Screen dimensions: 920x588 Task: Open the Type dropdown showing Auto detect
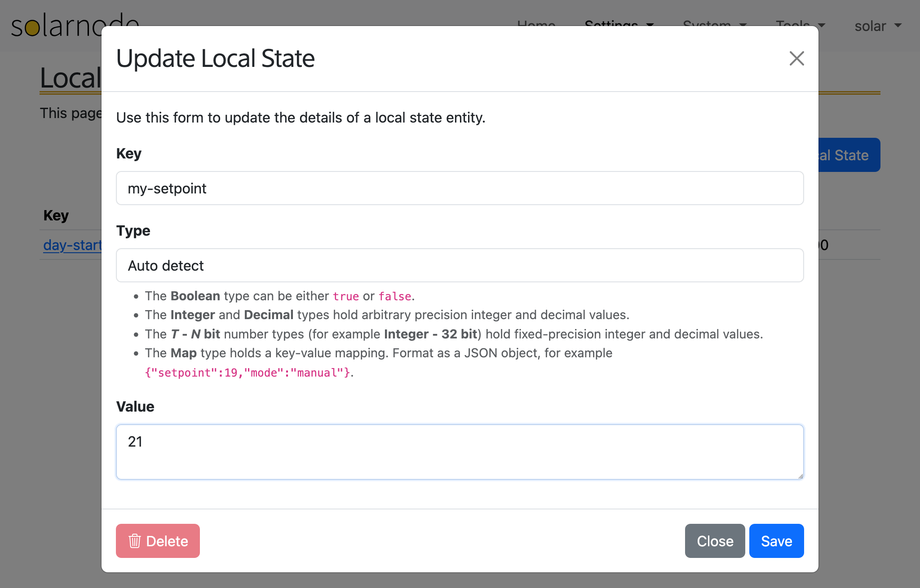click(460, 265)
